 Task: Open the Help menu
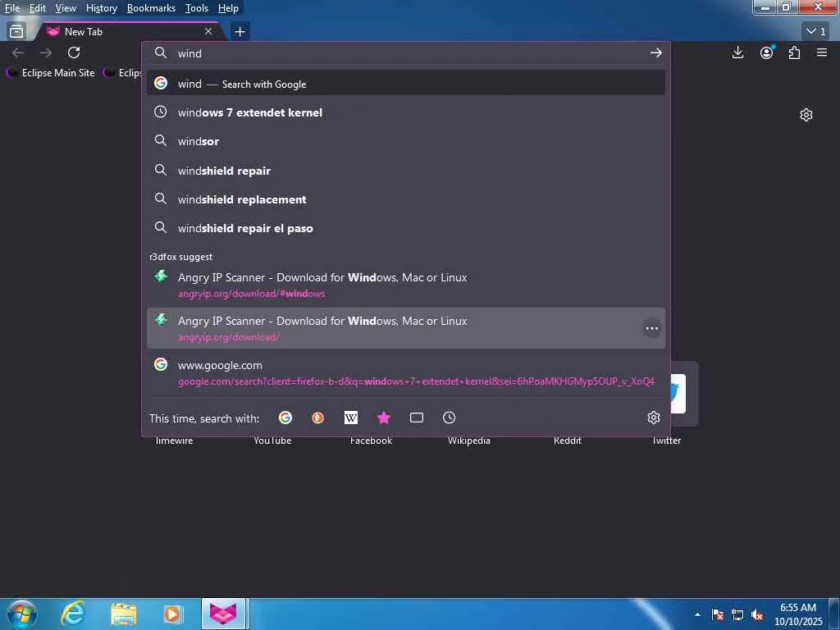[228, 8]
